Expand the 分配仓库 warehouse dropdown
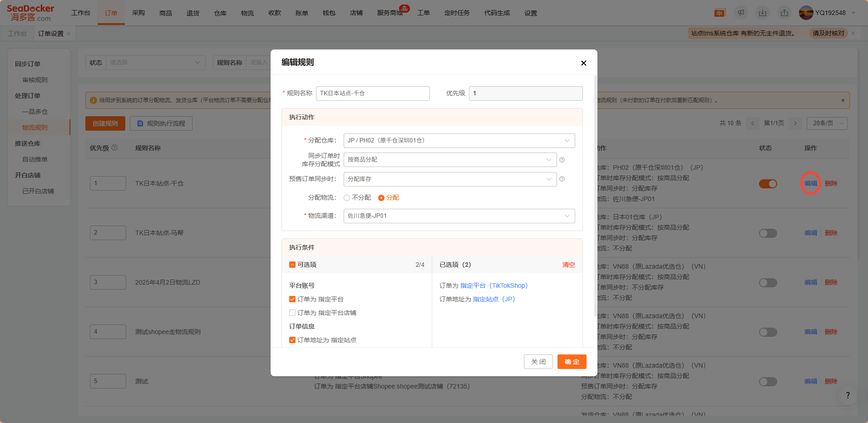Screen dimensions: 868x423 point(459,141)
